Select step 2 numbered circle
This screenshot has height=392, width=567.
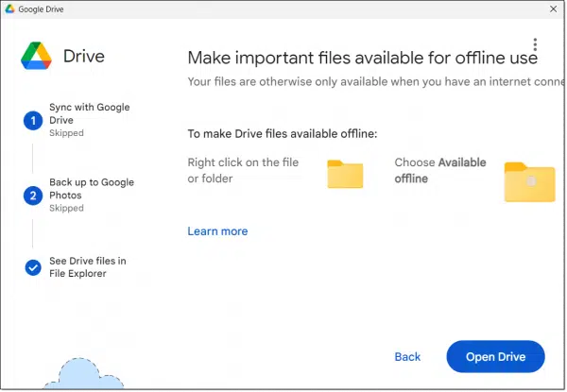pos(33,195)
